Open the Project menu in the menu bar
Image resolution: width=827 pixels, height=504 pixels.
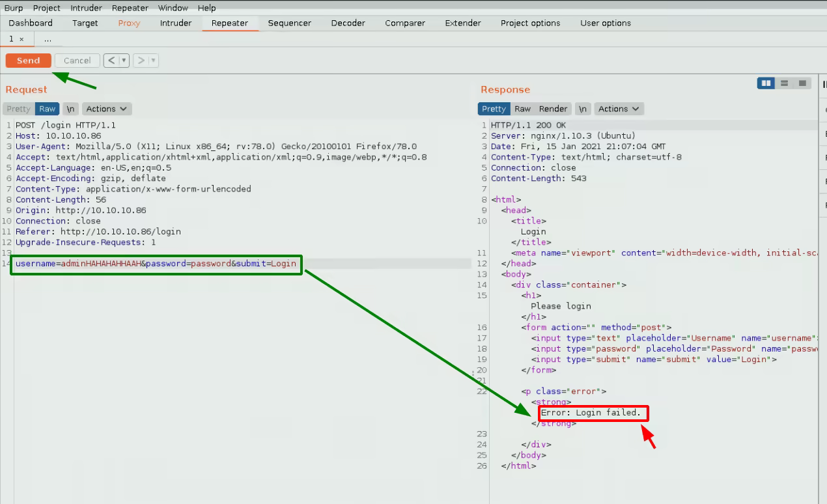[x=46, y=8]
